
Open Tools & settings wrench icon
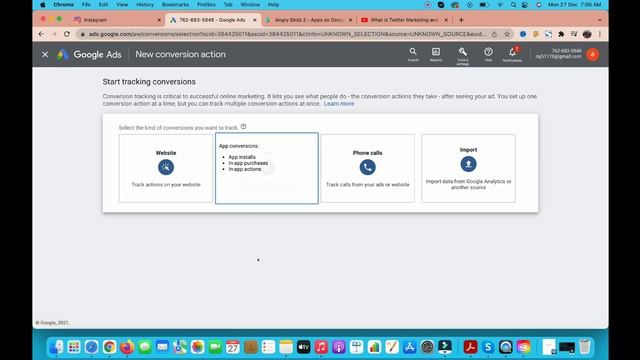[462, 55]
